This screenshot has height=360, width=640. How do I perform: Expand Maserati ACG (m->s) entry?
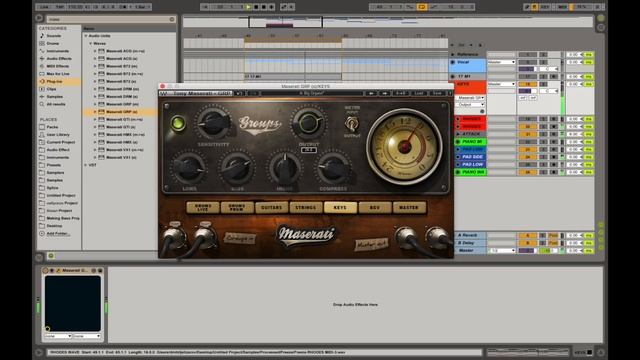coord(95,51)
